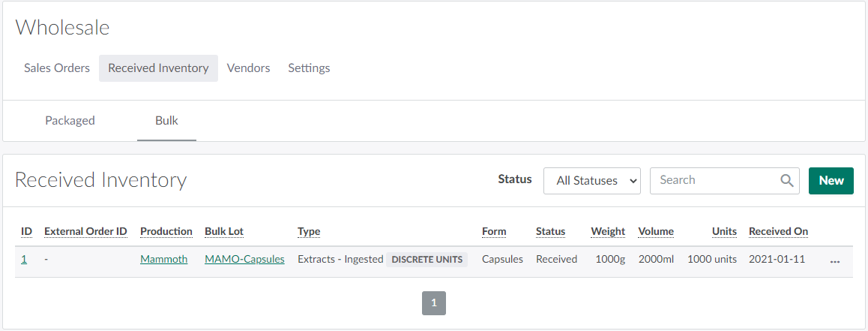Open the Mammoth production link
The image size is (868, 331).
click(x=163, y=260)
